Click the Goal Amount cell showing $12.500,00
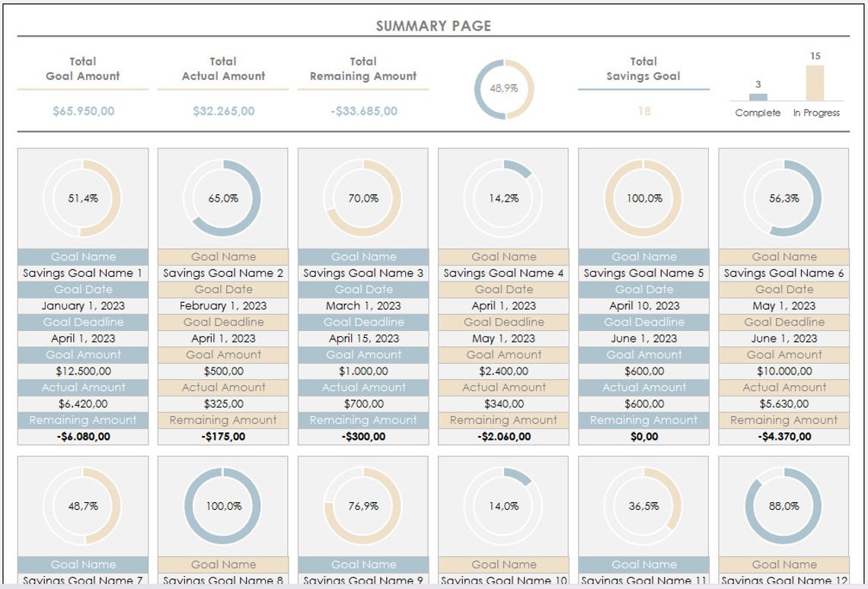Viewport: 868px width, 589px height. pyautogui.click(x=83, y=371)
